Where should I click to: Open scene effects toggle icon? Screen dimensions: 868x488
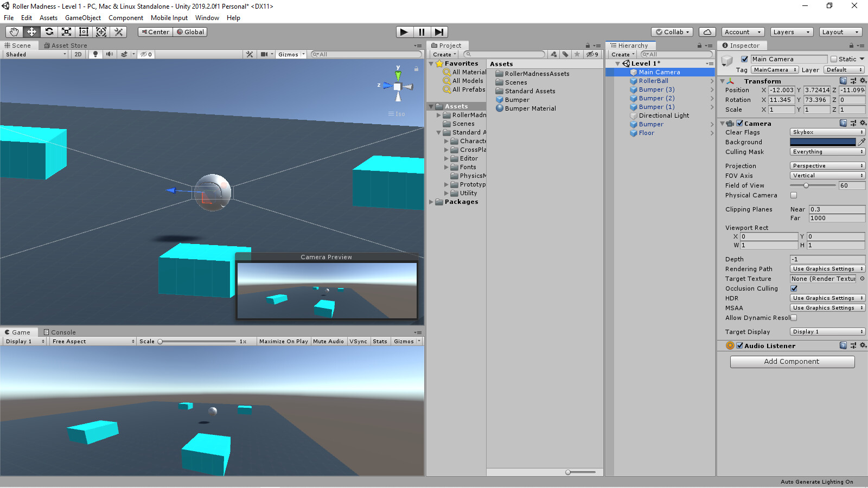coord(124,54)
